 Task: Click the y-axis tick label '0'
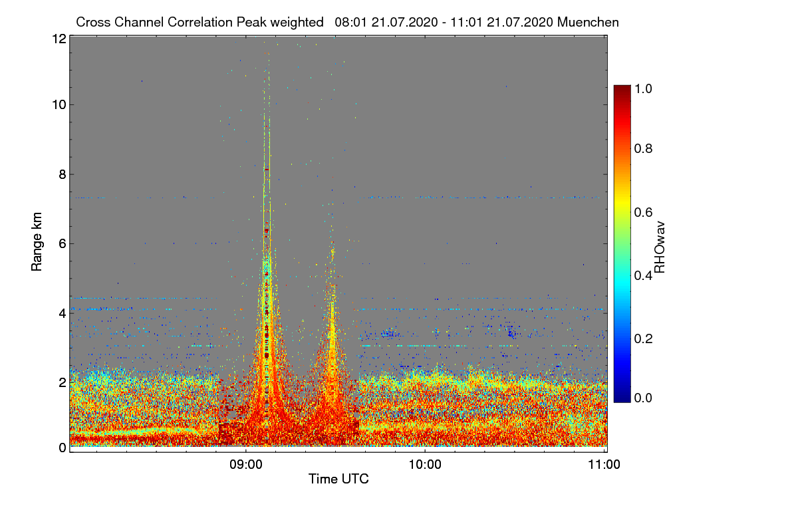63,448
